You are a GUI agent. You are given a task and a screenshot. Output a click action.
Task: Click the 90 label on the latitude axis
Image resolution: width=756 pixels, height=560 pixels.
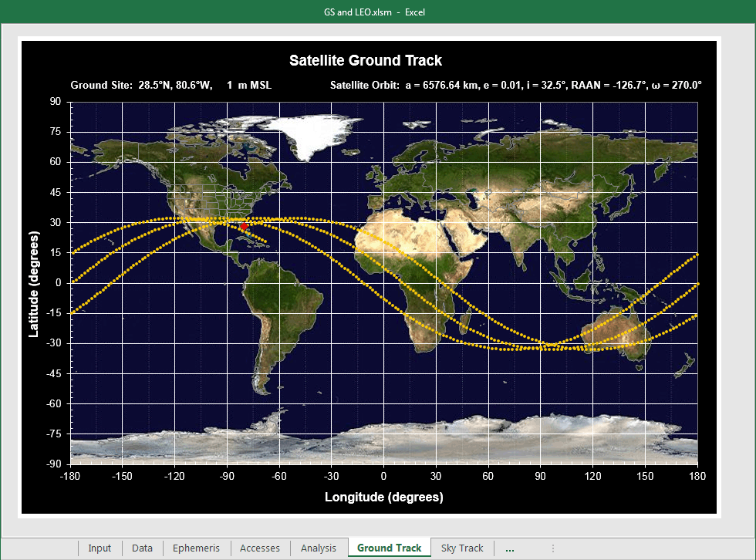(56, 101)
